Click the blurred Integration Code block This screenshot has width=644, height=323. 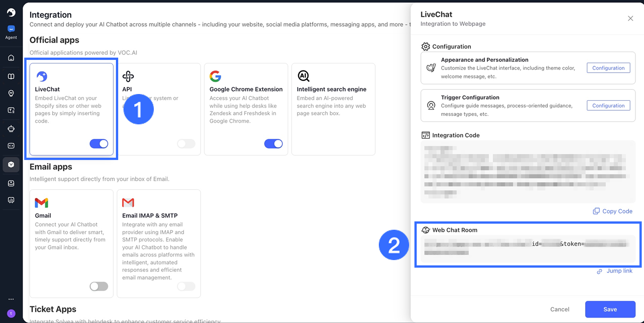tap(528, 172)
